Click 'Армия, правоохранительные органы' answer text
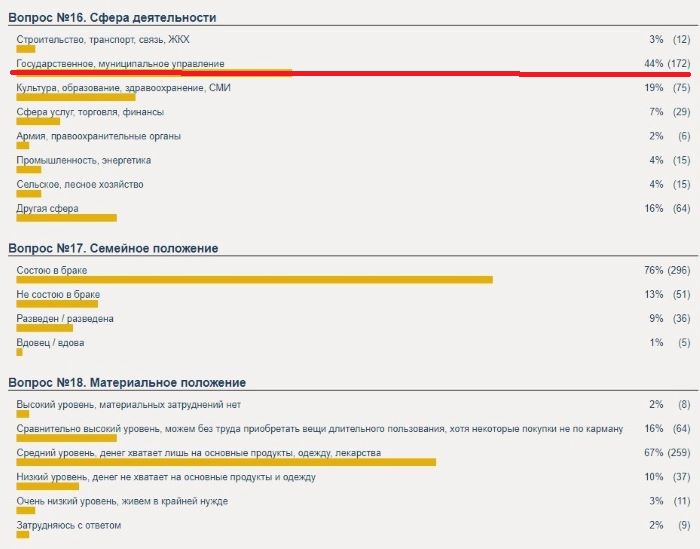 [x=99, y=136]
